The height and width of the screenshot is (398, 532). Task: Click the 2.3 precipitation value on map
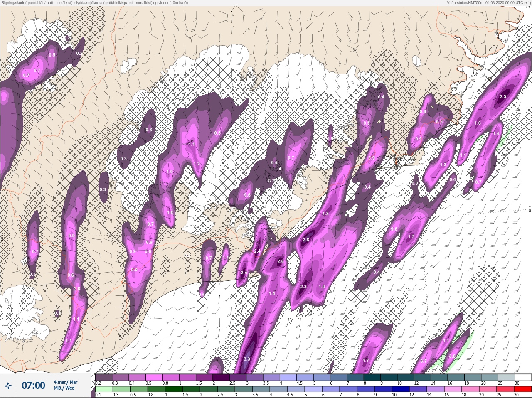[x=303, y=287]
